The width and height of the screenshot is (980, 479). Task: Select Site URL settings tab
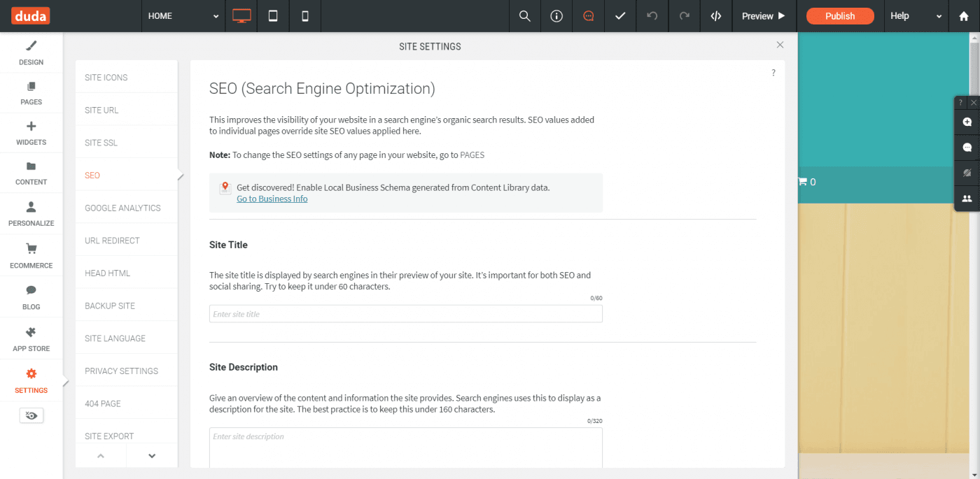click(127, 110)
